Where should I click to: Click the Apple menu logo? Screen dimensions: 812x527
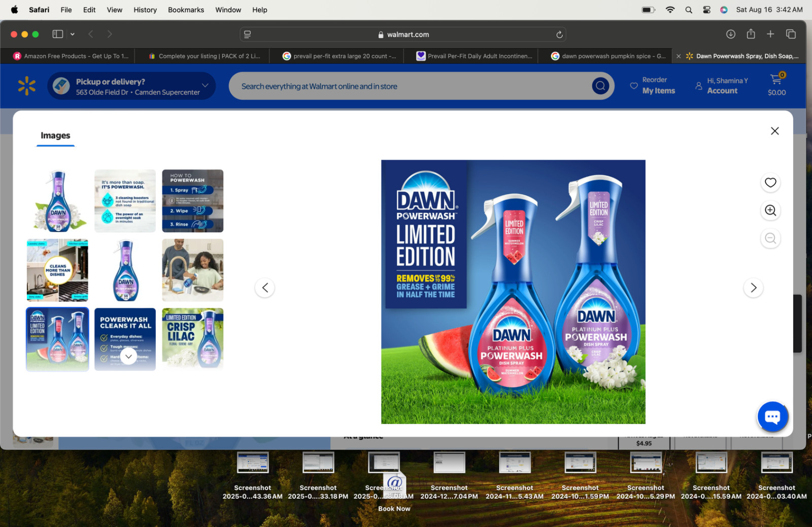(x=14, y=9)
